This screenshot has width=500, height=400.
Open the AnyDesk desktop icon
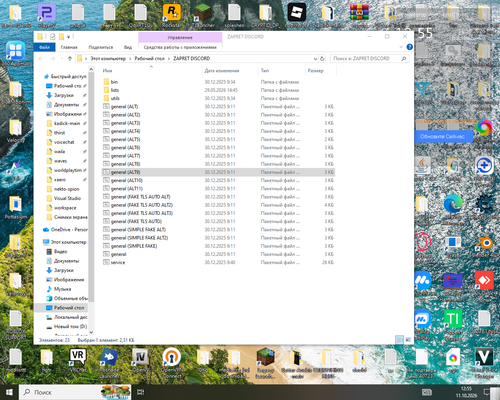tap(484, 280)
